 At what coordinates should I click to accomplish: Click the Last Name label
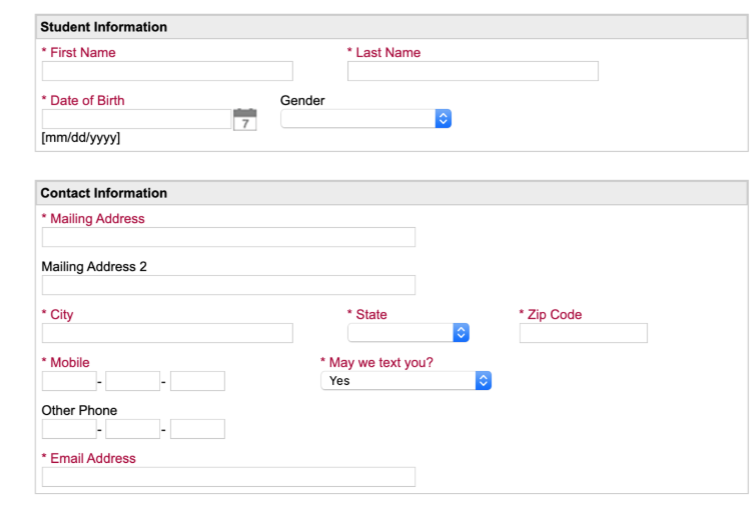(384, 53)
